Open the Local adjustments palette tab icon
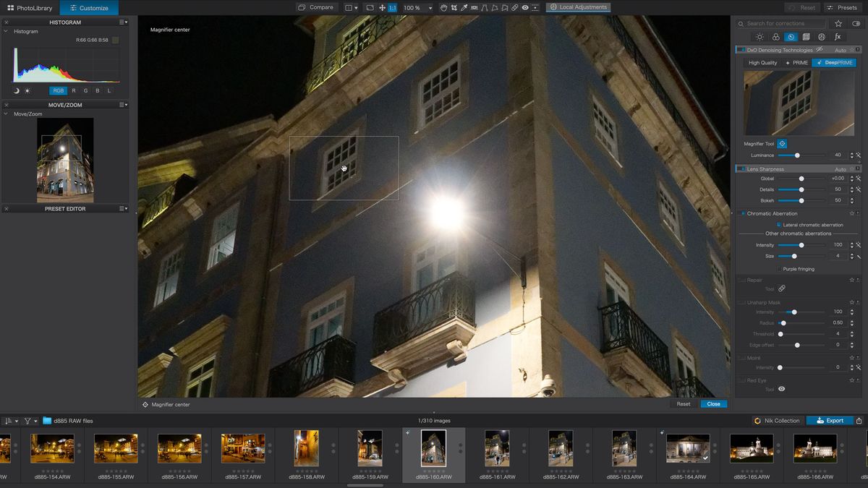 822,37
